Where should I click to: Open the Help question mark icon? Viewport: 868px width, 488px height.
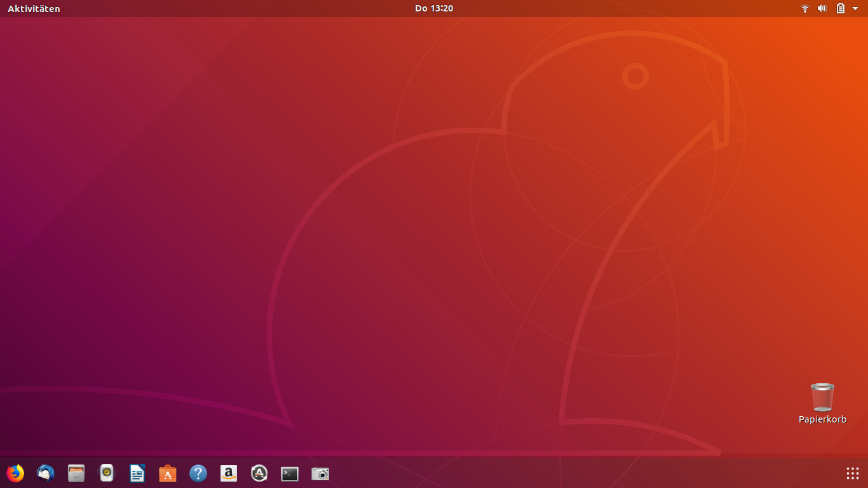click(x=198, y=473)
